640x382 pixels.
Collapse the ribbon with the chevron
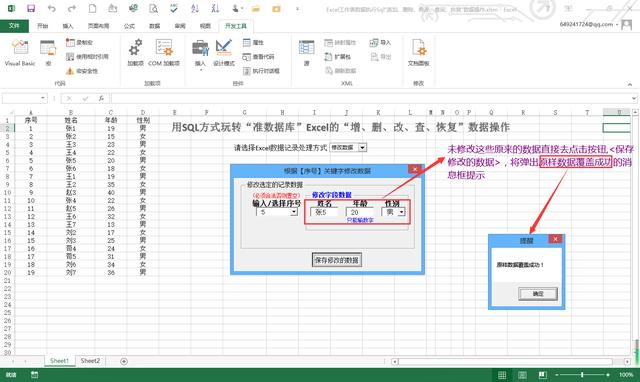tap(630, 84)
